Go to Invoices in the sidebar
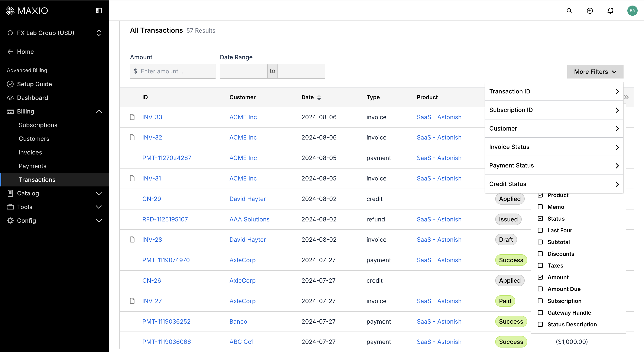644x352 pixels. pos(30,152)
